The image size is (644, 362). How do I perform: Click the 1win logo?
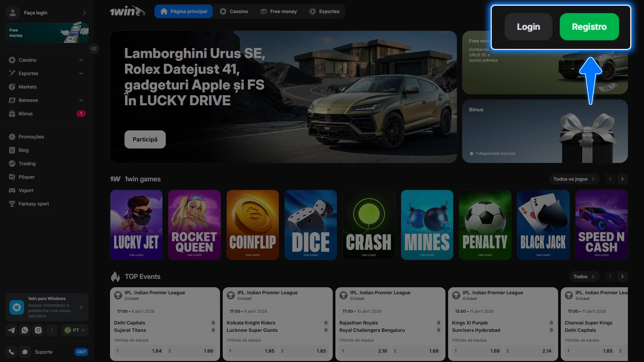[127, 11]
